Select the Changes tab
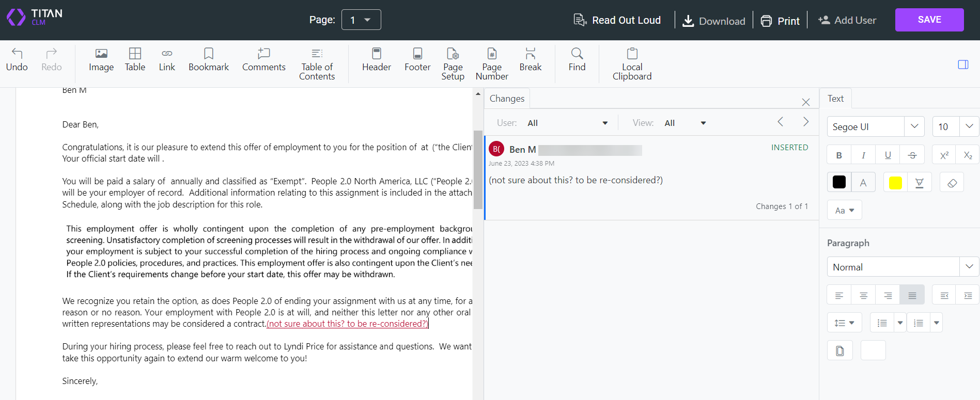This screenshot has height=400, width=980. click(507, 99)
